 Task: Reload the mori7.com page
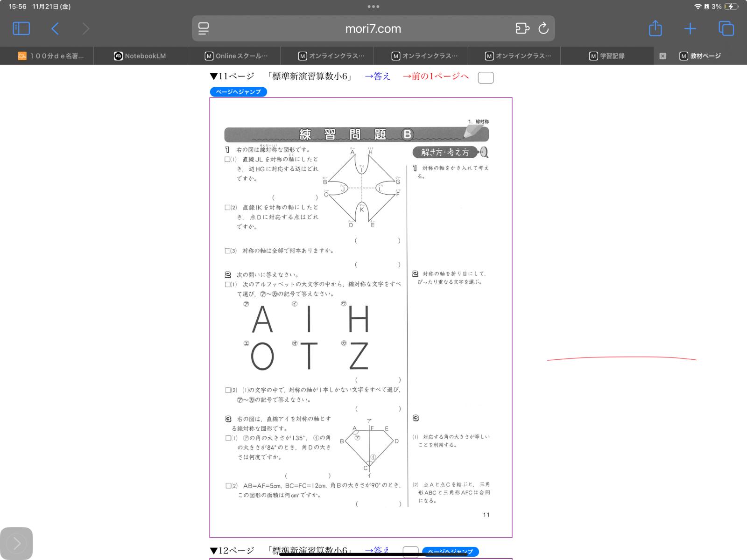click(543, 28)
